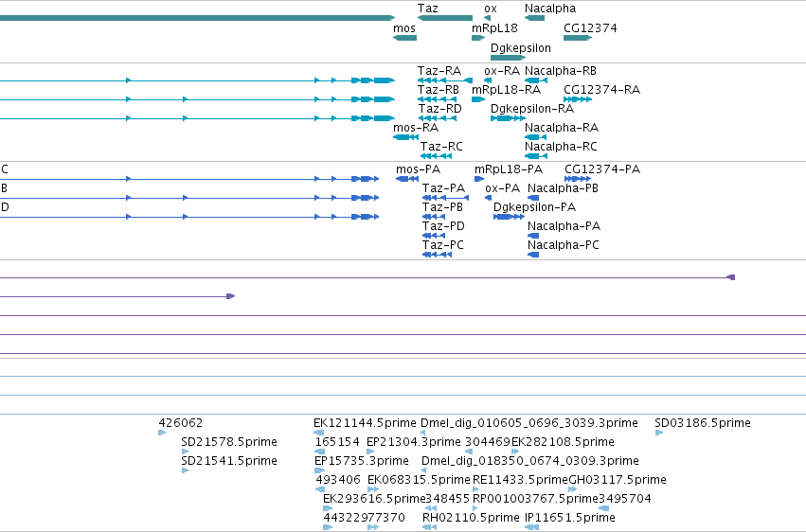Select the Dgkepsilon-PA protein label
This screenshot has width=806, height=532.
(534, 207)
